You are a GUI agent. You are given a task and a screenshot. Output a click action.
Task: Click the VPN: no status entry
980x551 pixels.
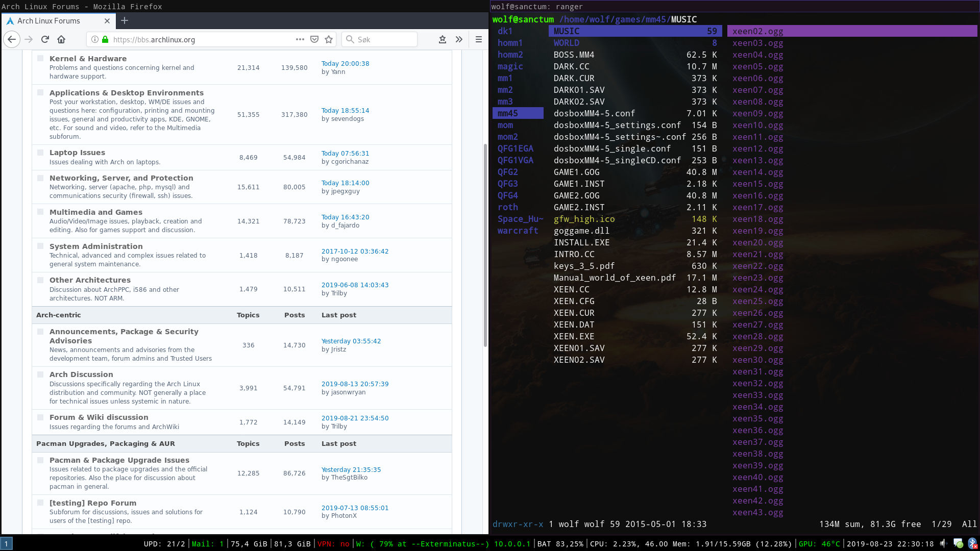click(333, 544)
